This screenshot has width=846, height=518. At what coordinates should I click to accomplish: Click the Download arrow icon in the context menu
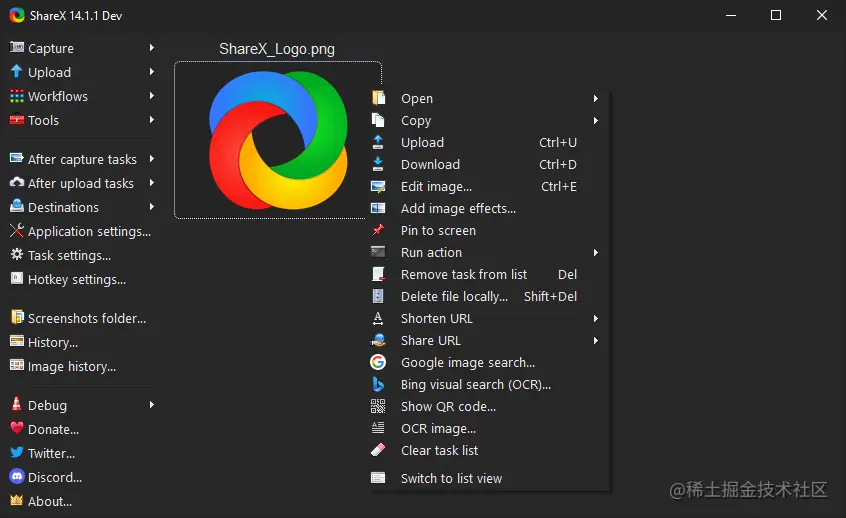(x=378, y=164)
